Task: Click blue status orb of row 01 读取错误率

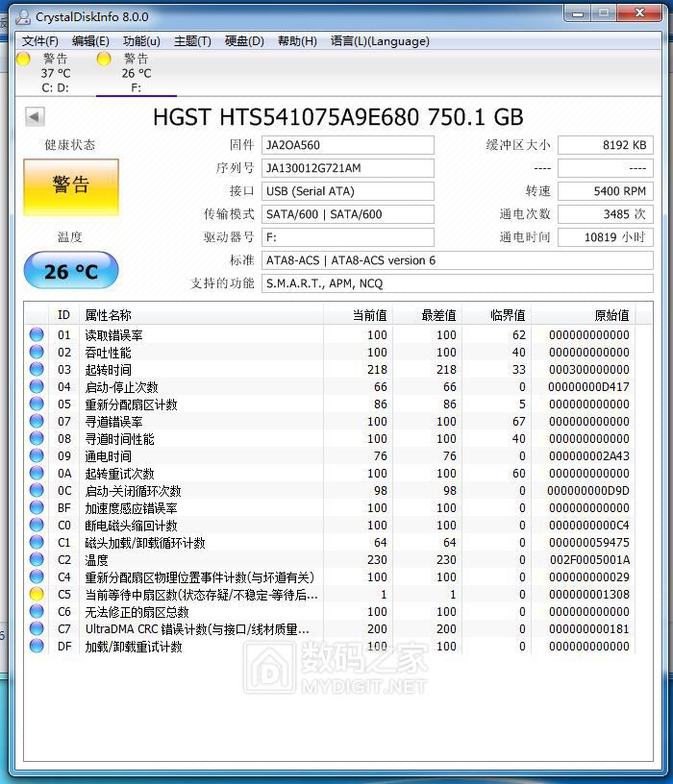Action: click(x=37, y=334)
